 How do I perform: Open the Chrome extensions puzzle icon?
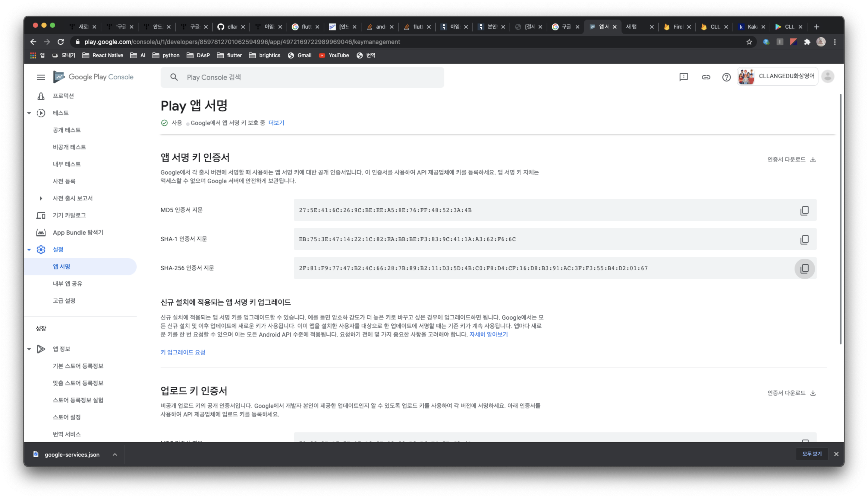[807, 42]
